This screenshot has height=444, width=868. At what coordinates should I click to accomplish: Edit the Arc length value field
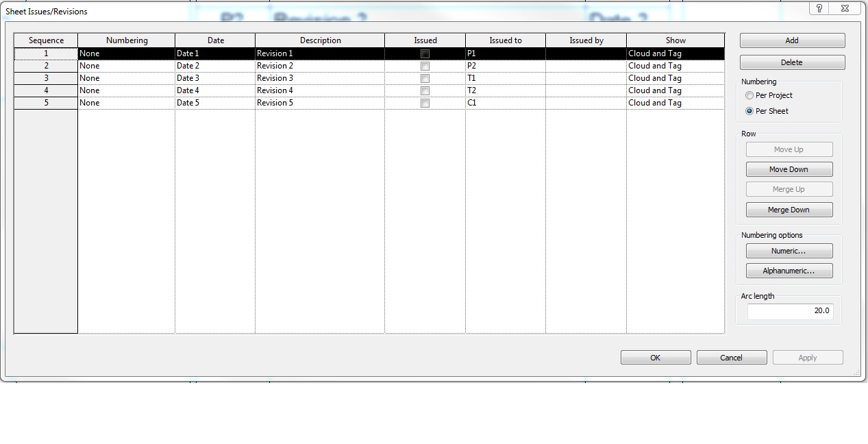click(x=789, y=310)
